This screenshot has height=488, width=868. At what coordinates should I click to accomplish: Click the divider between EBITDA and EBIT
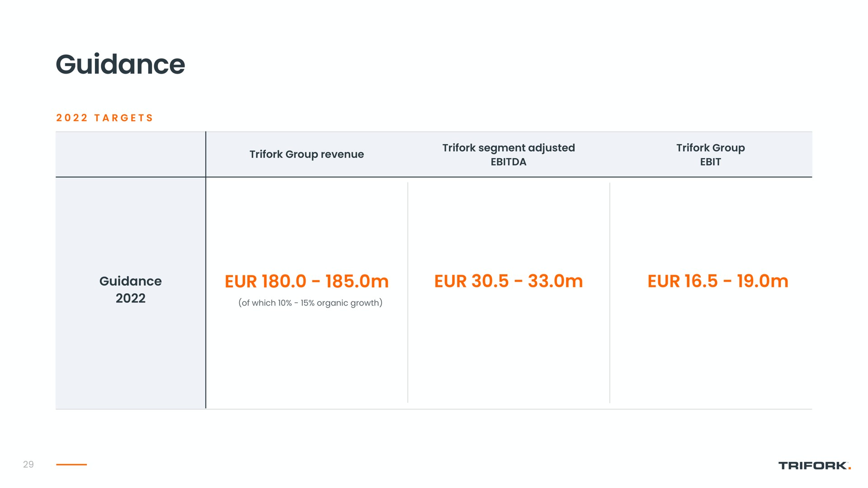(x=610, y=293)
